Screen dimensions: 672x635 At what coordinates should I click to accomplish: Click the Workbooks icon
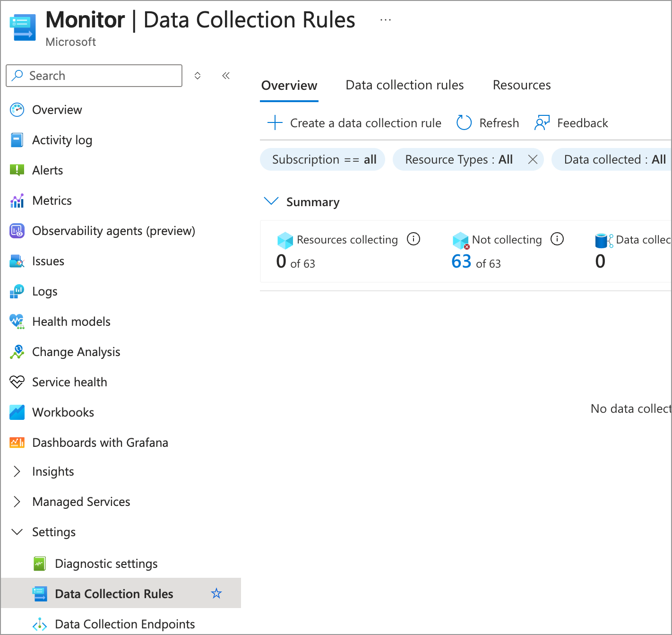(17, 412)
